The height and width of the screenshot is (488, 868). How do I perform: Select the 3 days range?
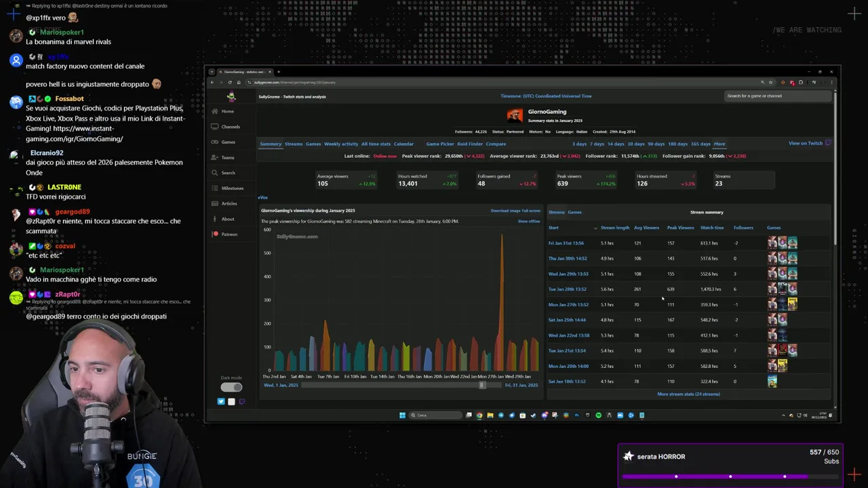(580, 144)
